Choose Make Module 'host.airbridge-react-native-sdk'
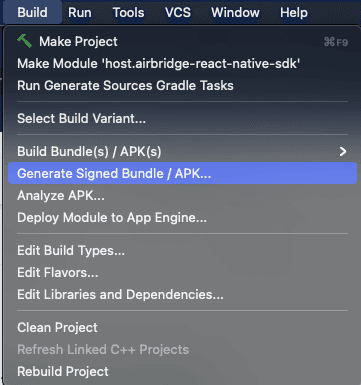The image size is (361, 385). (x=182, y=63)
